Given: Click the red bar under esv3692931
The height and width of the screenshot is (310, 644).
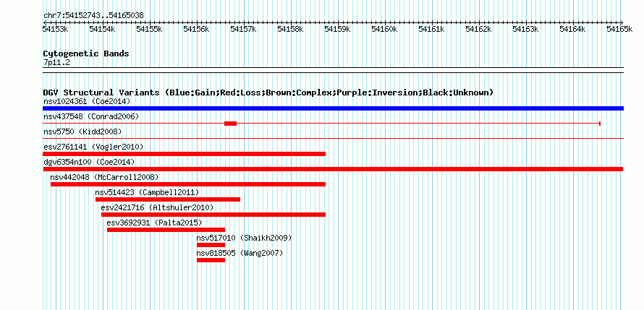Looking at the screenshot, I should pyautogui.click(x=166, y=230).
